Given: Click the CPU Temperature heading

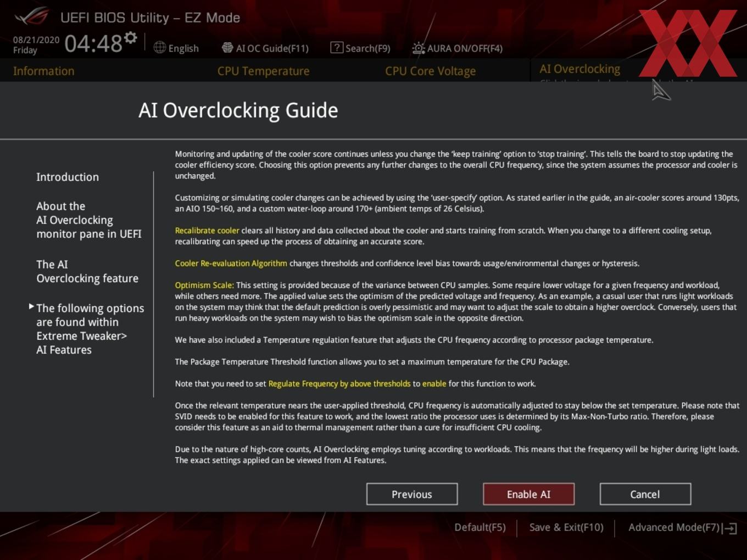Looking at the screenshot, I should (x=263, y=71).
